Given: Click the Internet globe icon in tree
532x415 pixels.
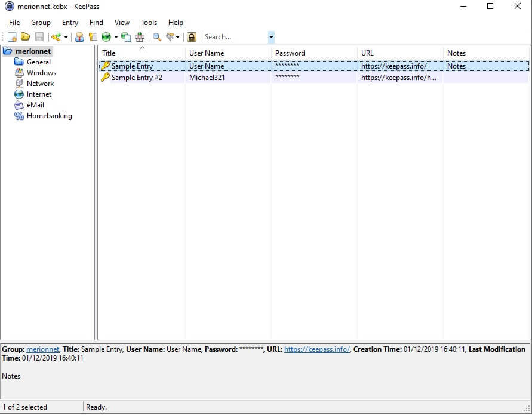Looking at the screenshot, I should [x=19, y=94].
